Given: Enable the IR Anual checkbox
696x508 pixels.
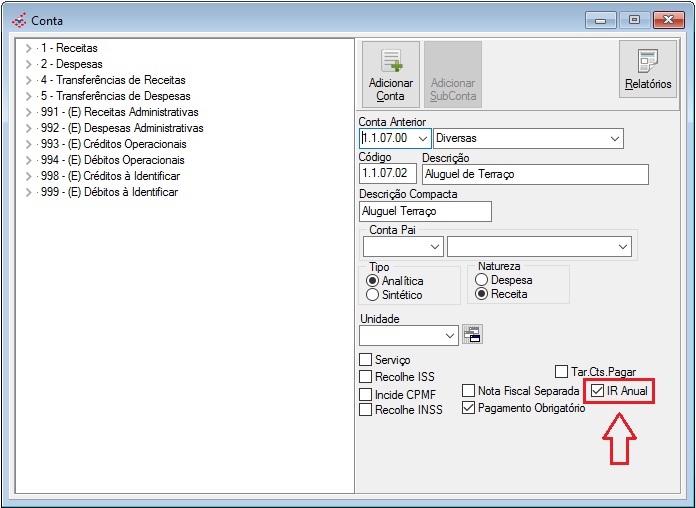Looking at the screenshot, I should (598, 391).
